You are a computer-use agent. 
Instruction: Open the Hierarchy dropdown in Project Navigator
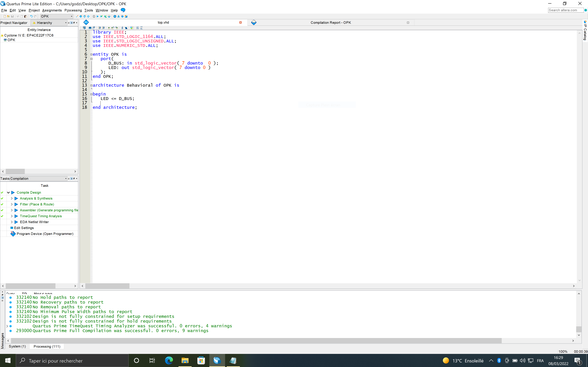click(66, 23)
